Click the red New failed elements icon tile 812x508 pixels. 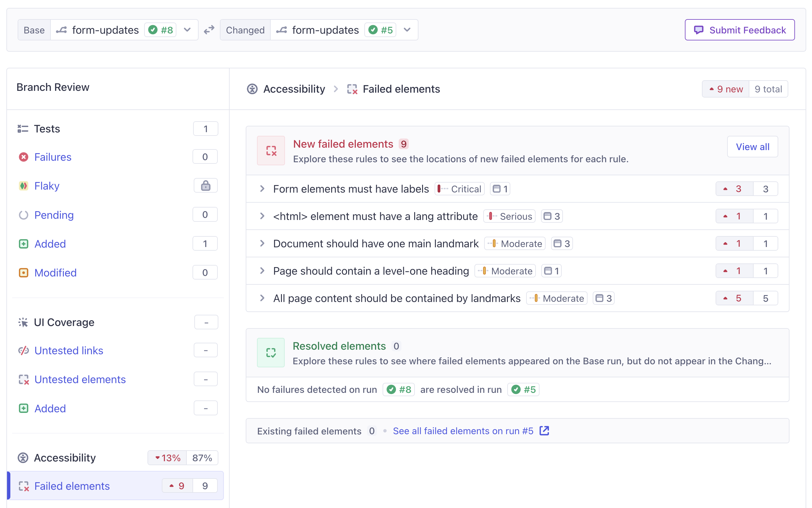pos(271,150)
